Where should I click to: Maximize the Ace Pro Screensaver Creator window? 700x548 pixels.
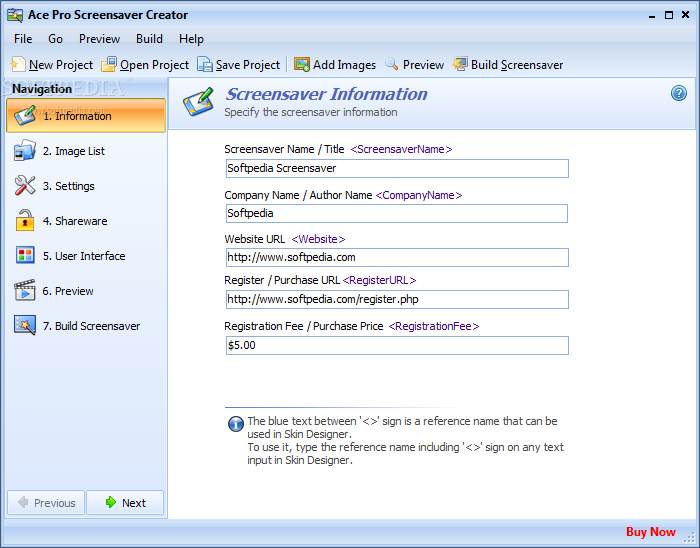click(x=668, y=15)
